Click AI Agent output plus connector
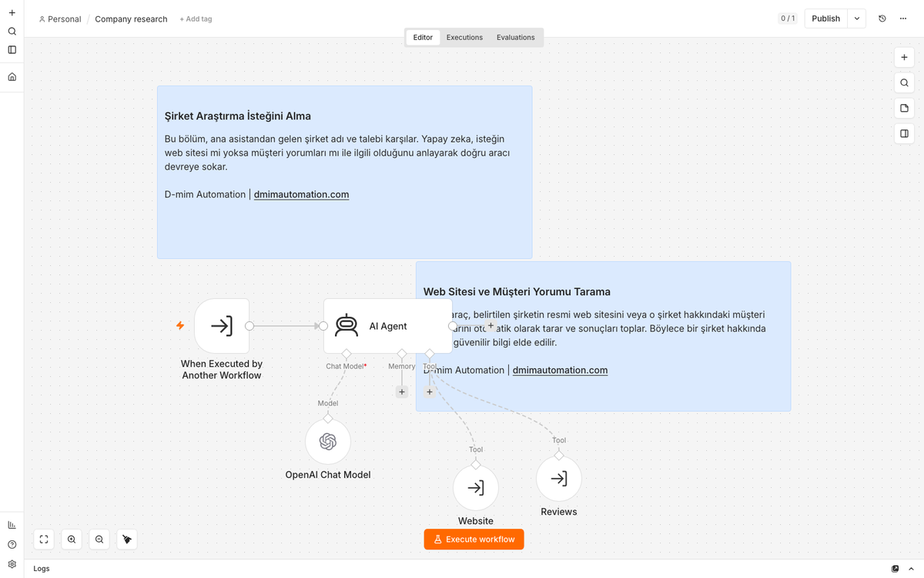Image resolution: width=924 pixels, height=578 pixels. 490,326
